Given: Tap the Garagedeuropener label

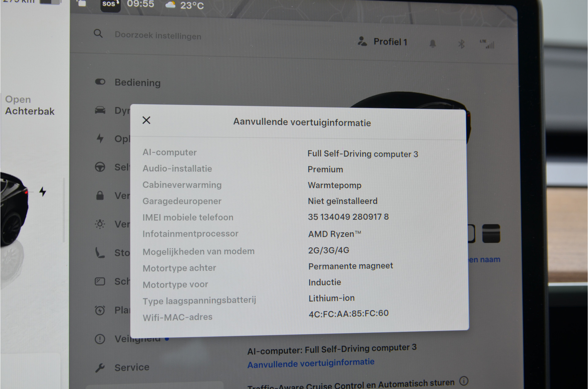Looking at the screenshot, I should [x=182, y=201].
